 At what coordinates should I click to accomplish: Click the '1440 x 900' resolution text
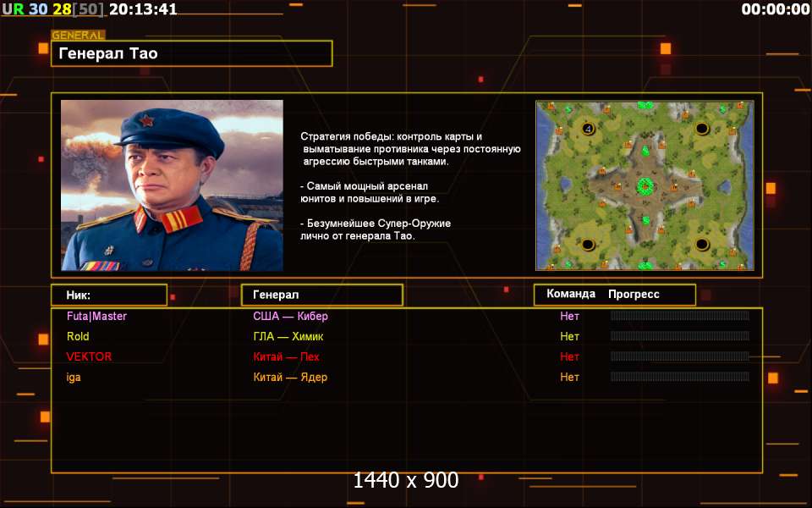pos(406,481)
